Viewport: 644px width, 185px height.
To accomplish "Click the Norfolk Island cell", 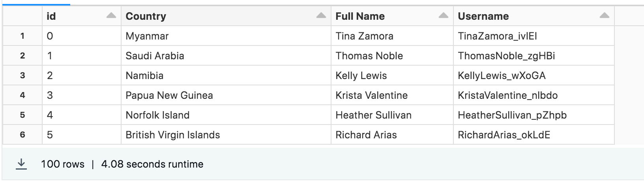I will [x=226, y=115].
